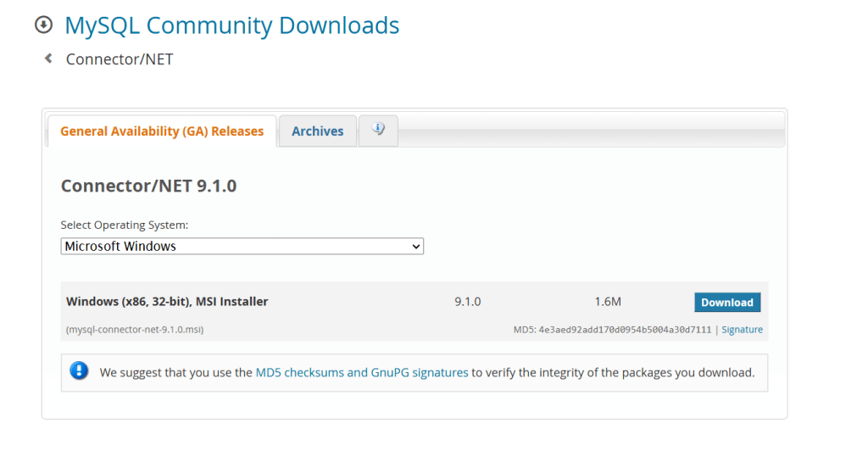Image resolution: width=868 pixels, height=462 pixels.
Task: Click the 1.6M file size text
Action: point(608,302)
